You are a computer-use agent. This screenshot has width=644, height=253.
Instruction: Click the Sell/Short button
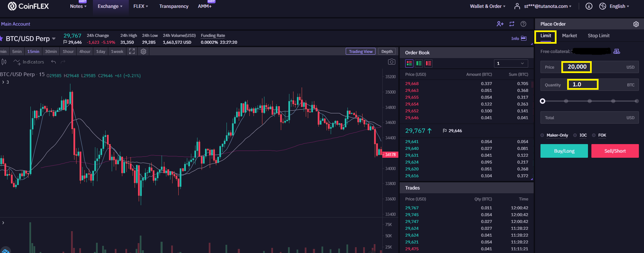(615, 151)
